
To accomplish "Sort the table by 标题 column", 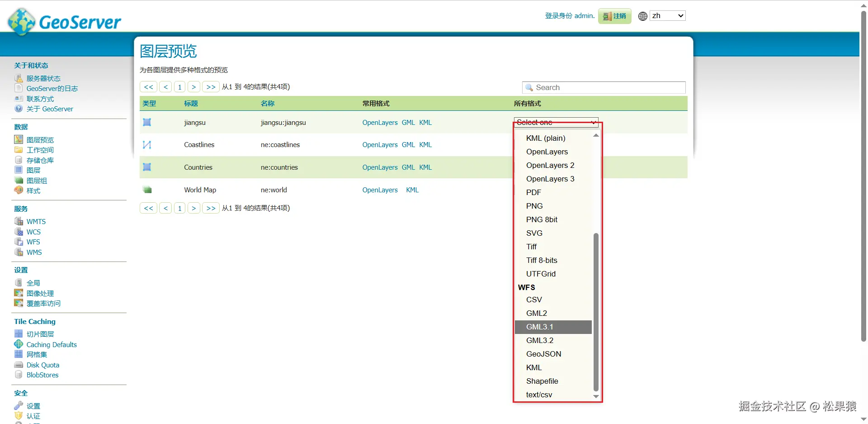I will coord(191,103).
